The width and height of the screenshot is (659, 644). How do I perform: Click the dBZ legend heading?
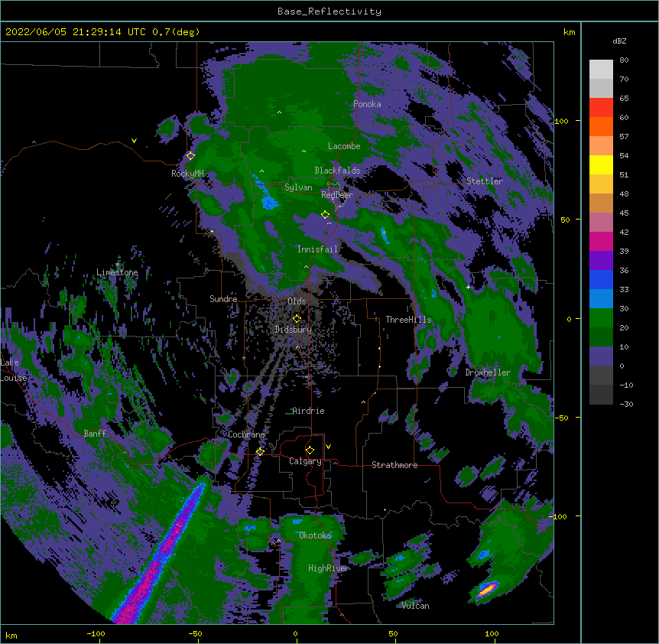pyautogui.click(x=619, y=41)
